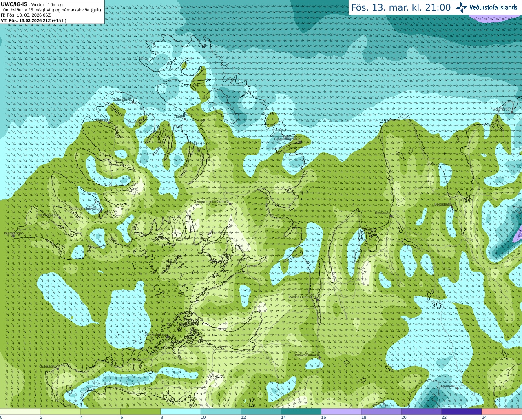The height and width of the screenshot is (420, 522).
Task: Click the legend value '16'
Action: (x=323, y=417)
